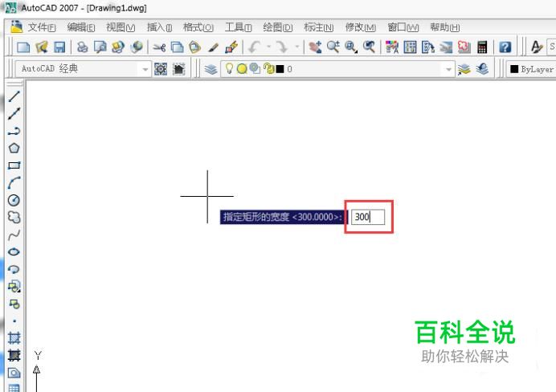This screenshot has width=556, height=392.
Task: Select the Line tool in draw toolbar
Action: pos(14,96)
